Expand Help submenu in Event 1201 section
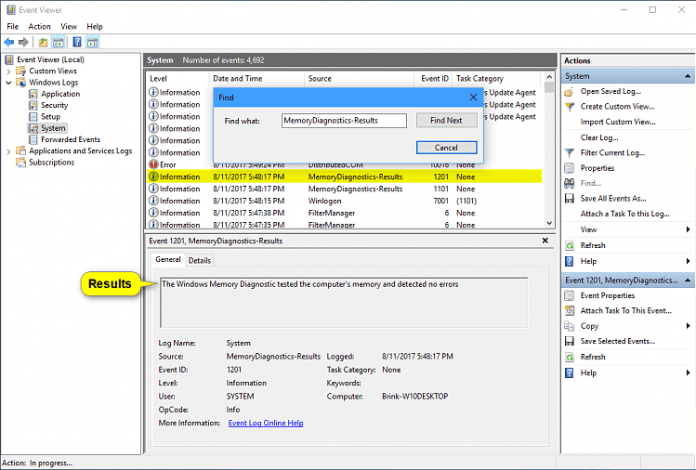The image size is (696, 470). [688, 373]
